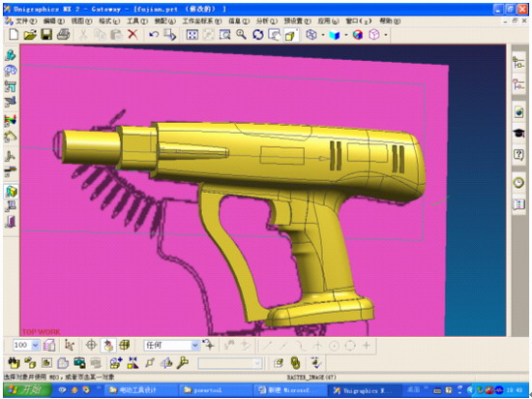Print using the printer icon
Screen dimensions: 532x399
[x=63, y=34]
